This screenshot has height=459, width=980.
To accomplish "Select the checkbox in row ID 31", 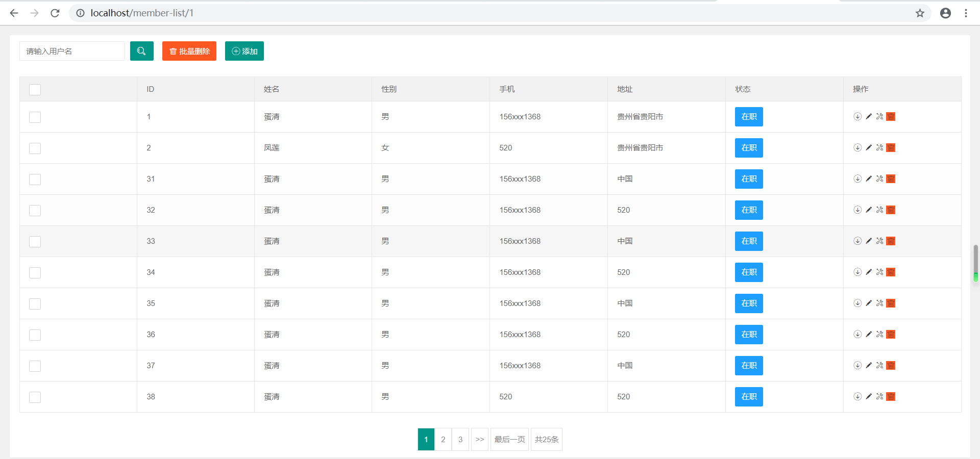I will pyautogui.click(x=35, y=180).
